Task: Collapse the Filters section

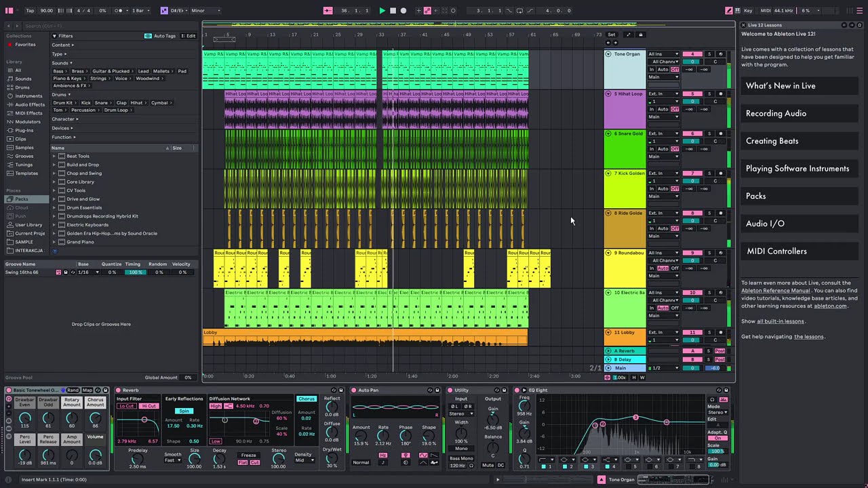Action: pyautogui.click(x=54, y=36)
